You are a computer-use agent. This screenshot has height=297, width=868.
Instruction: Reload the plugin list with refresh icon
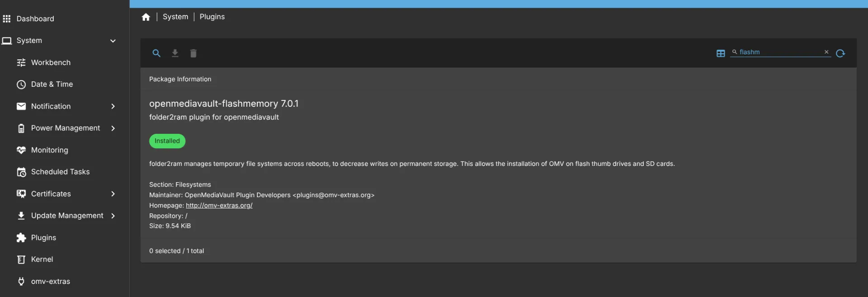840,53
